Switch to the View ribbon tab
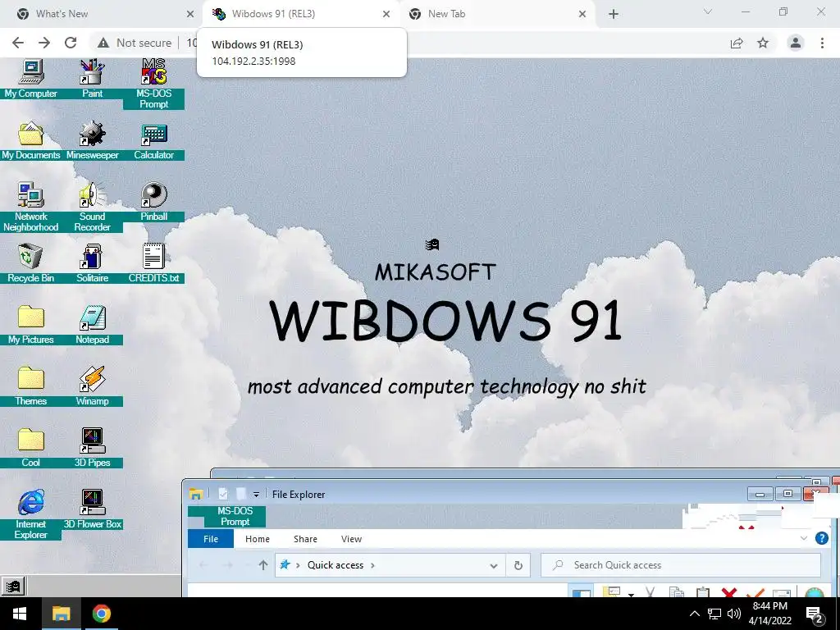 coord(351,539)
